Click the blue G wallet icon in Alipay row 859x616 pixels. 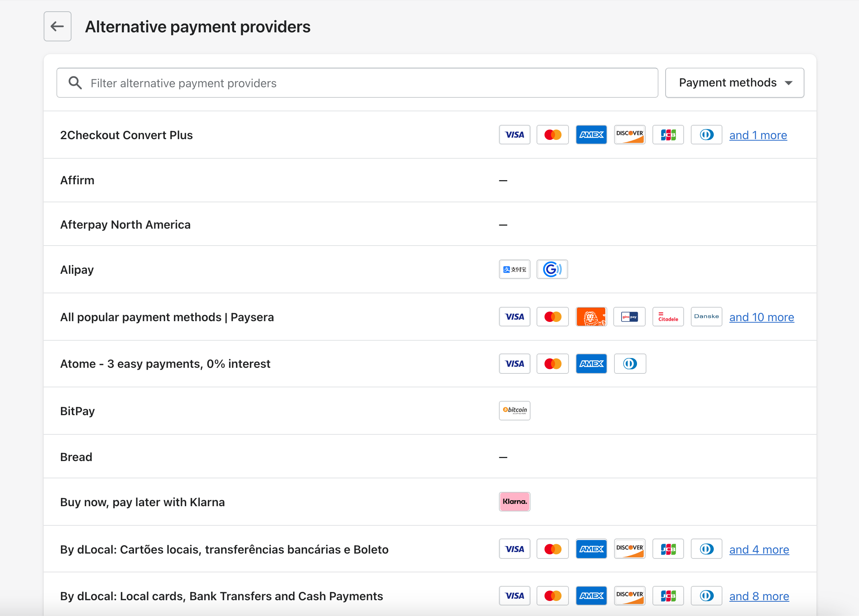tap(552, 269)
